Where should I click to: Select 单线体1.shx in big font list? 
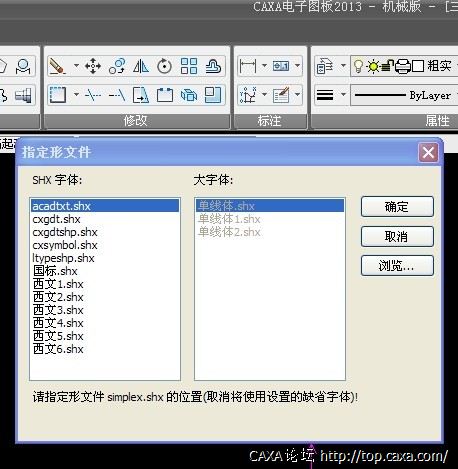(x=270, y=219)
